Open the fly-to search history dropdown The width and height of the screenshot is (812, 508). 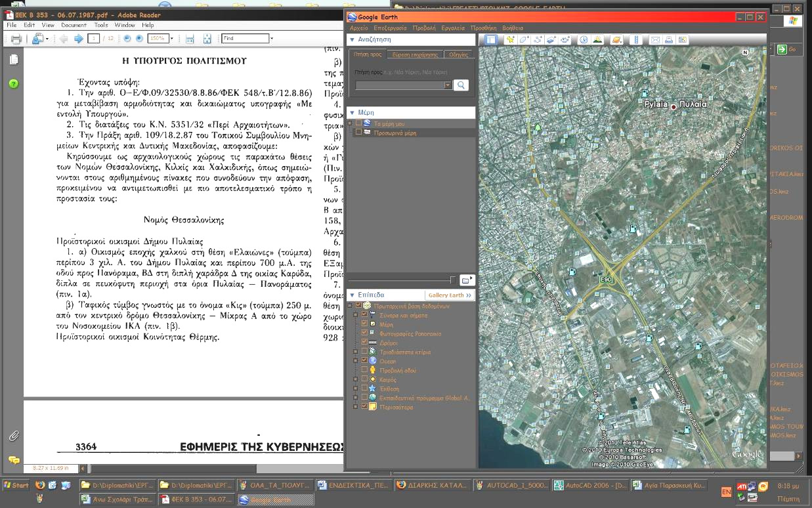tap(448, 85)
